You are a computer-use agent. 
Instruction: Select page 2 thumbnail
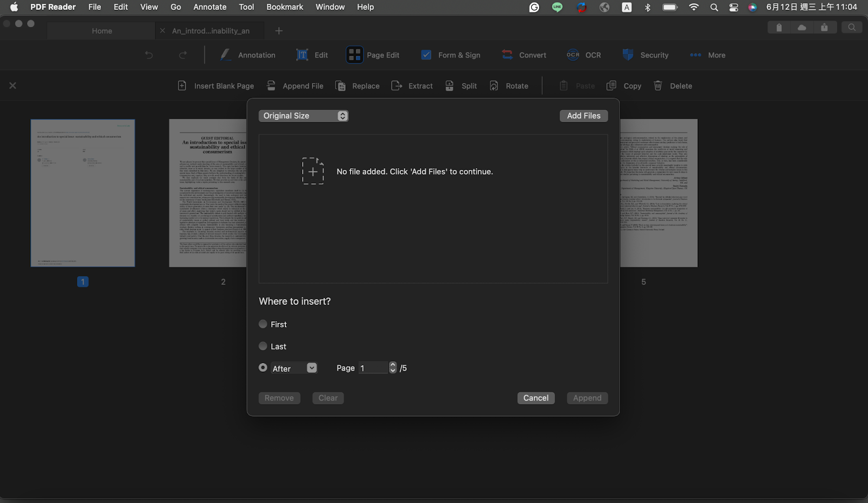pyautogui.click(x=208, y=193)
